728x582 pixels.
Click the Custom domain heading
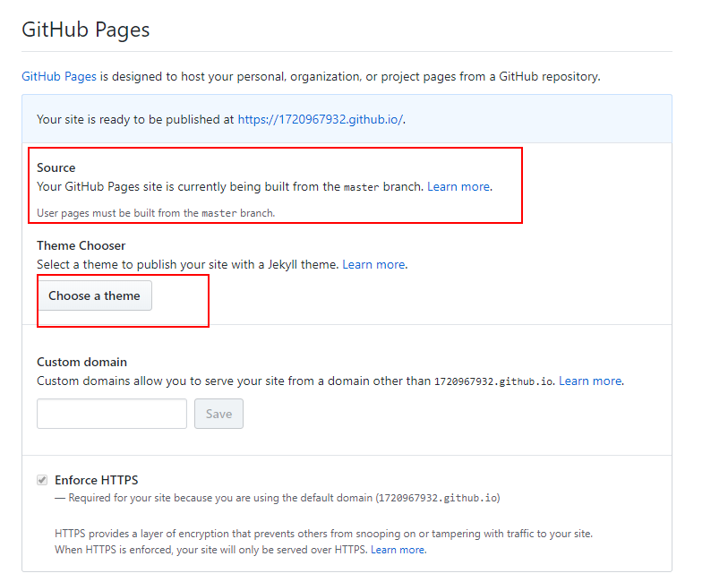(x=81, y=362)
